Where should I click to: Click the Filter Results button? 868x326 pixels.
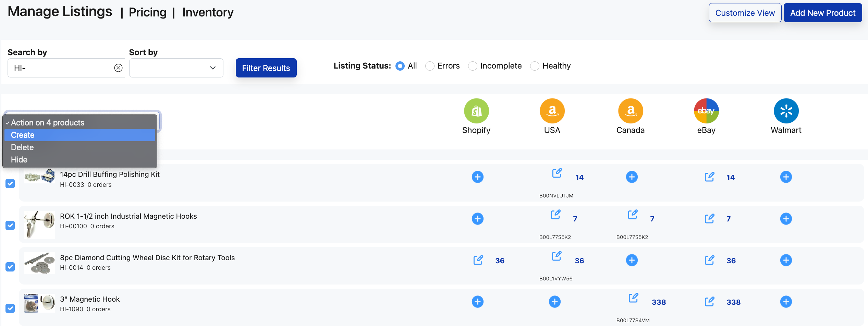(x=266, y=68)
